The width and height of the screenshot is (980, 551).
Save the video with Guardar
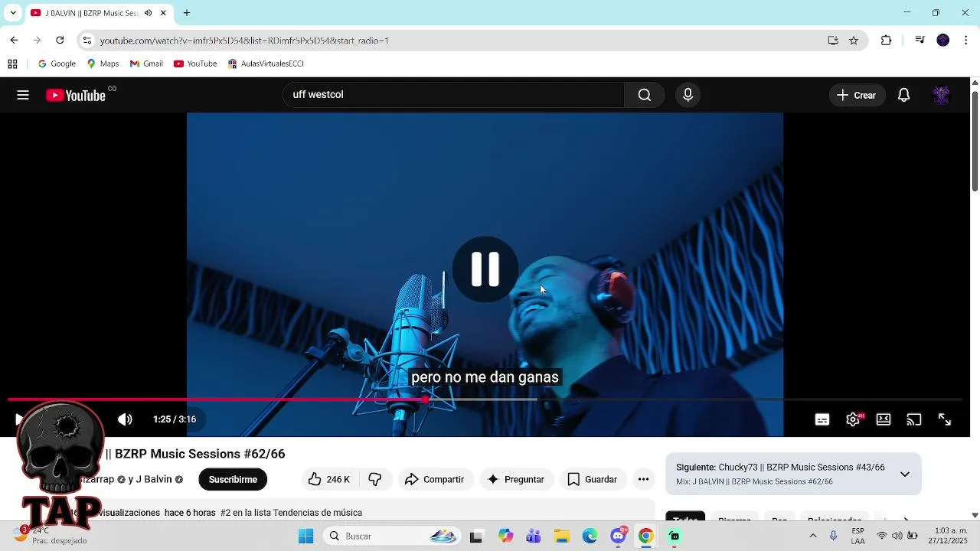[x=593, y=480]
